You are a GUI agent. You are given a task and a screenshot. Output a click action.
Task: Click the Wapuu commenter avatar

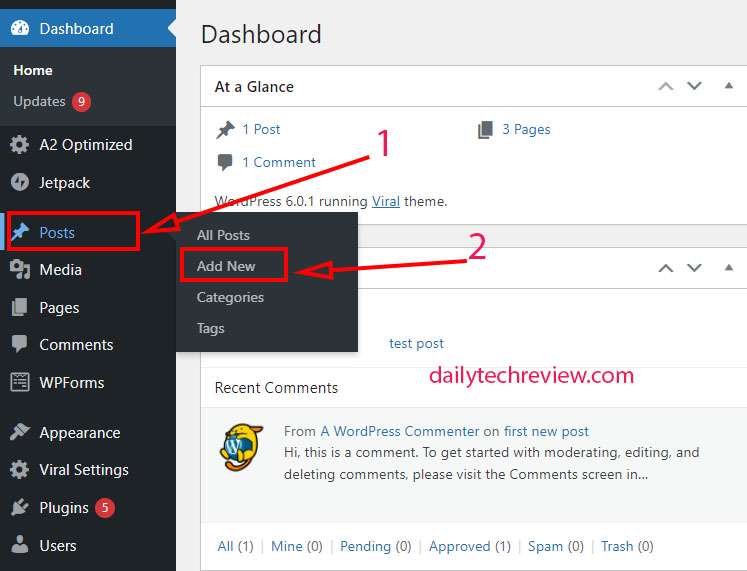(x=241, y=448)
